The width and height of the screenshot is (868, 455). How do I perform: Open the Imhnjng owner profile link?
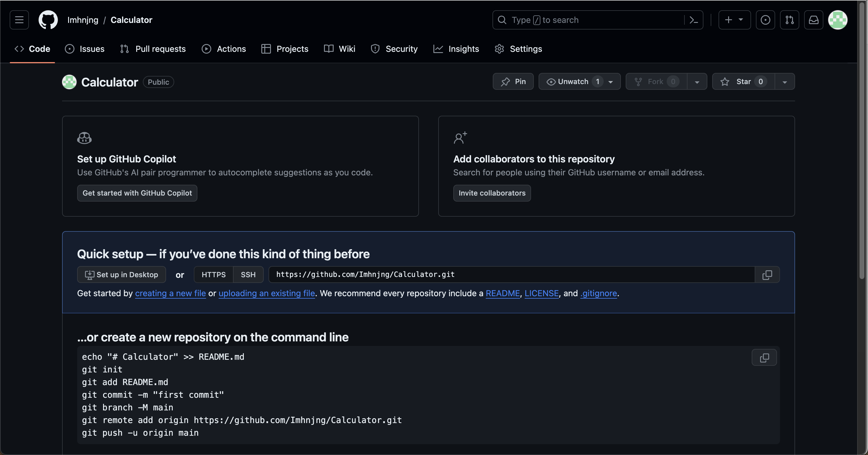point(83,20)
